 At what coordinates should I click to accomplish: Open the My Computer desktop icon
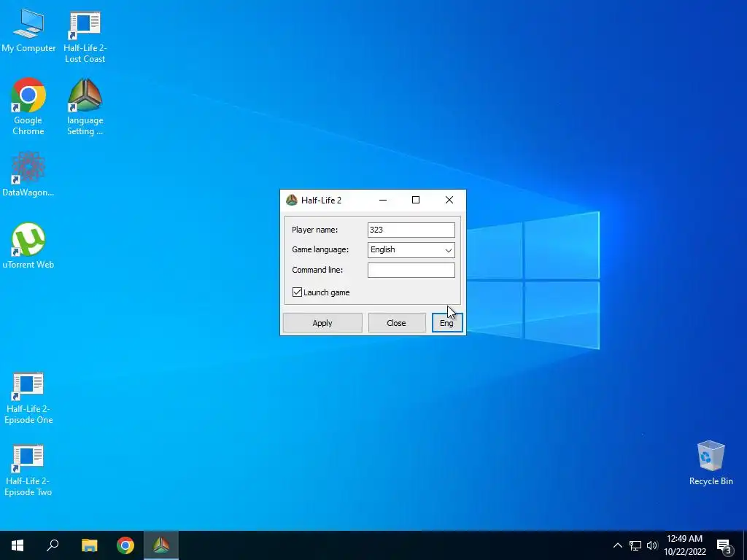pyautogui.click(x=28, y=30)
